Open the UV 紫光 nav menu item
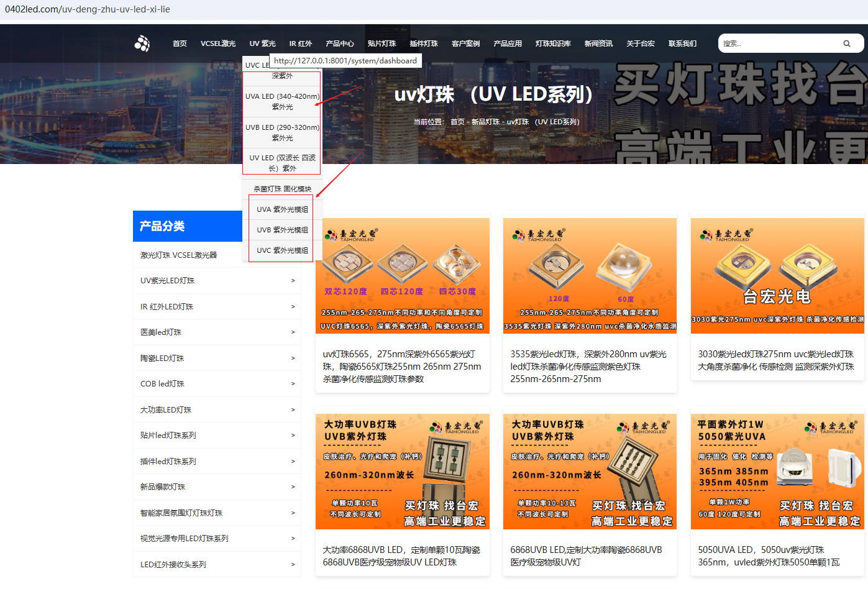Screen dimensions: 868x589 pyautogui.click(x=262, y=43)
